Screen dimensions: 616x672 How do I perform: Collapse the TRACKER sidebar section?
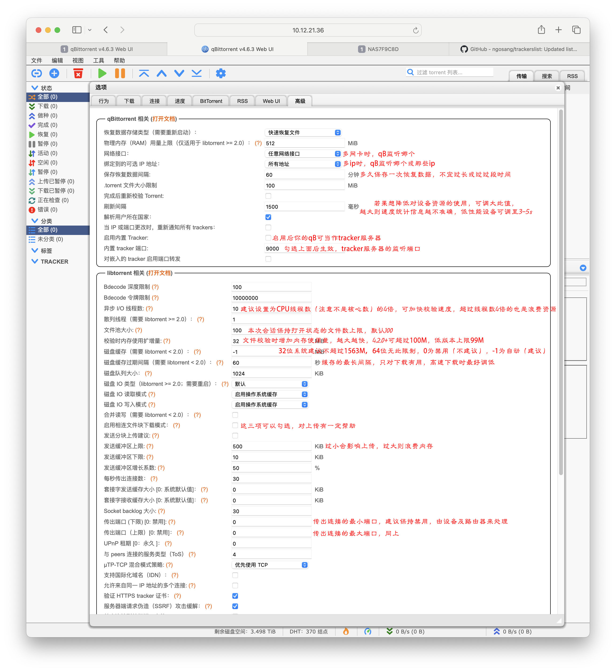[x=35, y=261]
